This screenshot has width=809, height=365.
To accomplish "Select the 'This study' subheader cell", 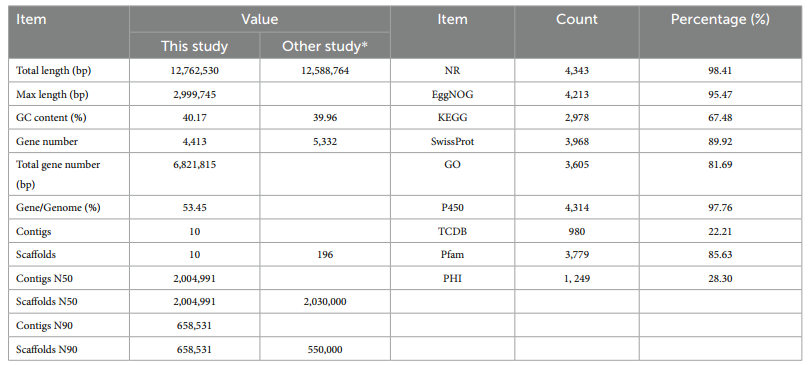I will tap(195, 46).
